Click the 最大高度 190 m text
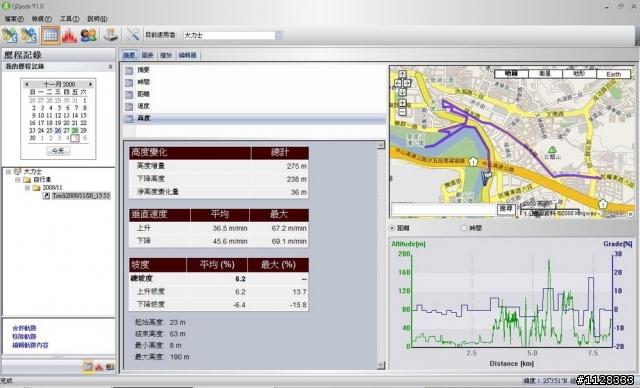 click(162, 357)
